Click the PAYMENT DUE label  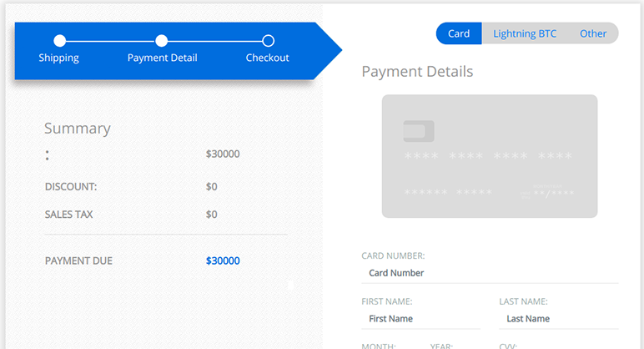point(78,260)
